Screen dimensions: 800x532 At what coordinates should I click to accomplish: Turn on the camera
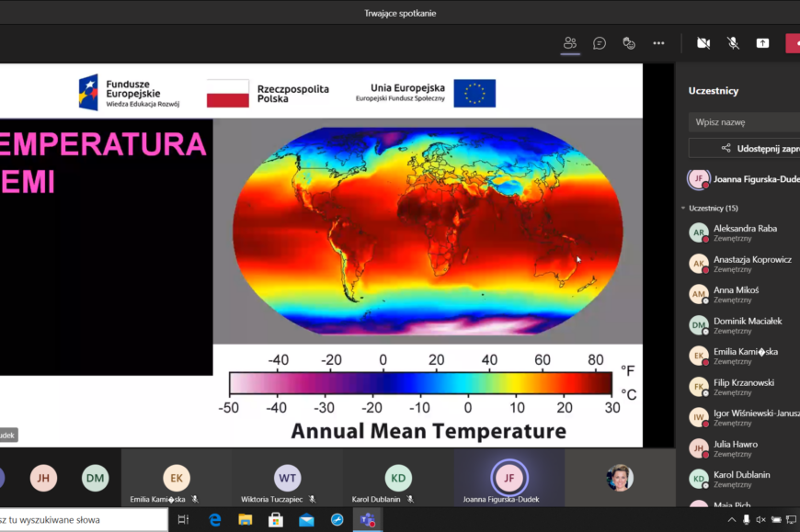click(703, 43)
